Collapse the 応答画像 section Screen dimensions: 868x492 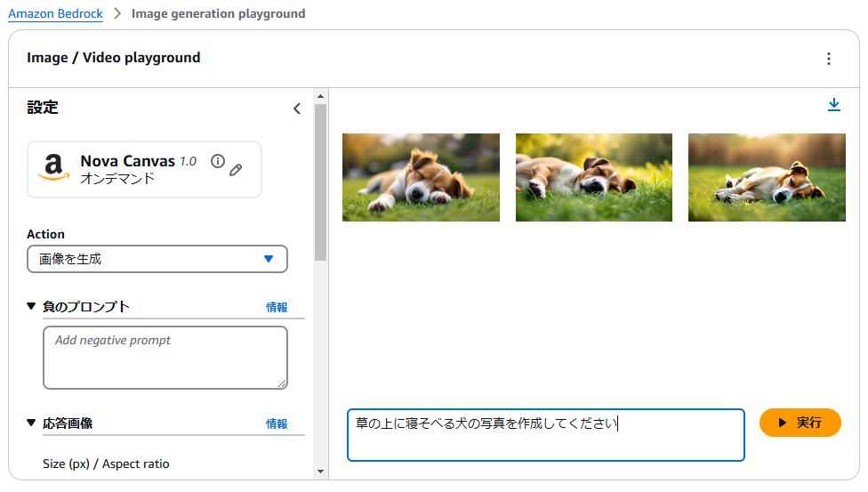click(x=31, y=423)
